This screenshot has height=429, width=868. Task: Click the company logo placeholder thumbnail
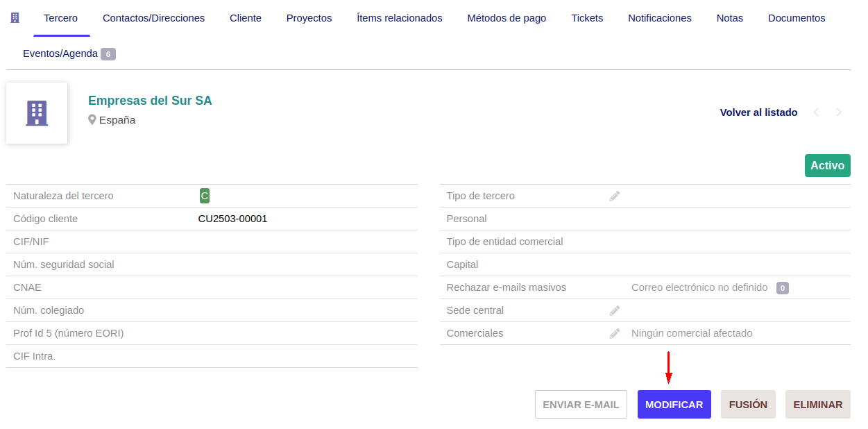click(37, 113)
